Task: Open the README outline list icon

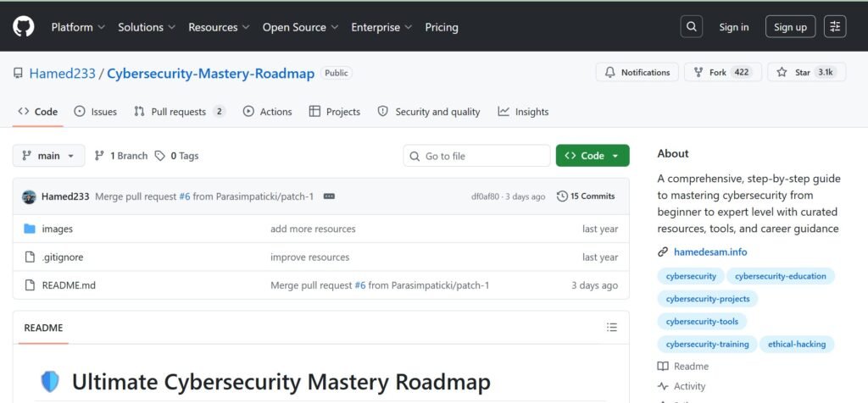Action: point(612,328)
